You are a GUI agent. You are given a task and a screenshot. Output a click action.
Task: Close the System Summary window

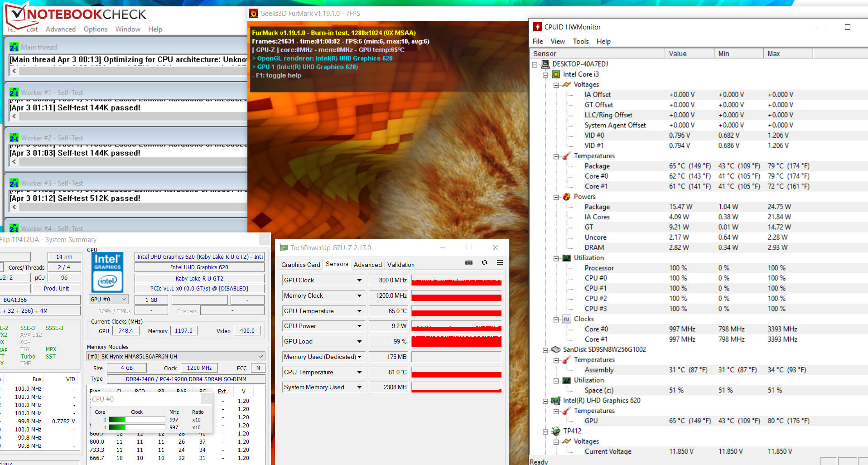click(x=265, y=239)
